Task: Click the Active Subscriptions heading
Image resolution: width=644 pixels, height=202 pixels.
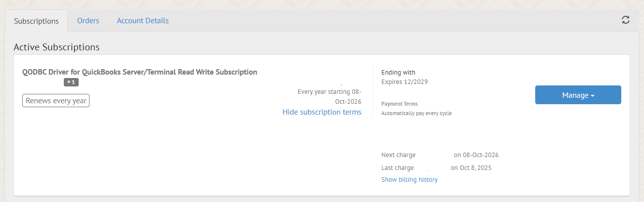Action: point(56,47)
